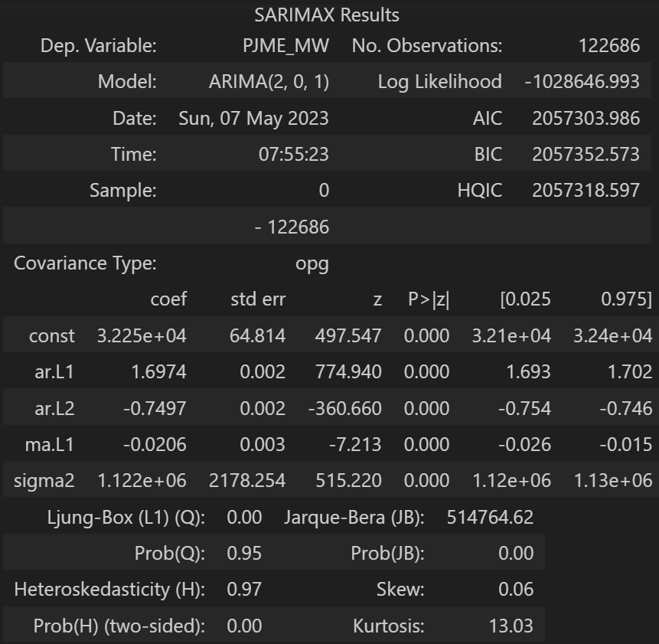Select the Kurtosis value 13.03

click(511, 626)
